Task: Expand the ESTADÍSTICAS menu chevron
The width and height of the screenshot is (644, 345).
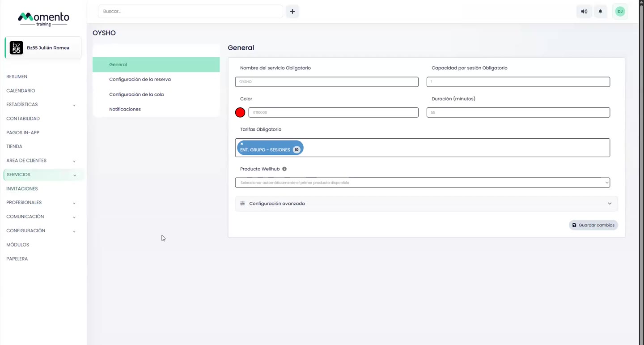Action: (74, 105)
